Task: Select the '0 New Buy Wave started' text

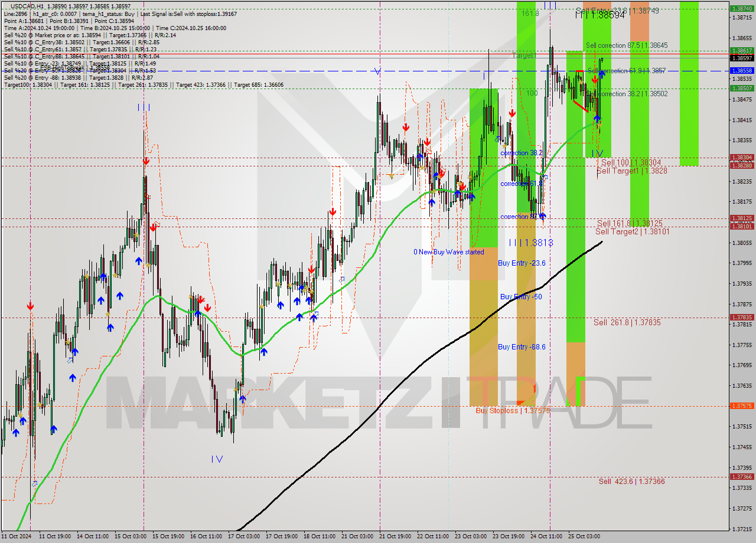Action: pyautogui.click(x=448, y=252)
